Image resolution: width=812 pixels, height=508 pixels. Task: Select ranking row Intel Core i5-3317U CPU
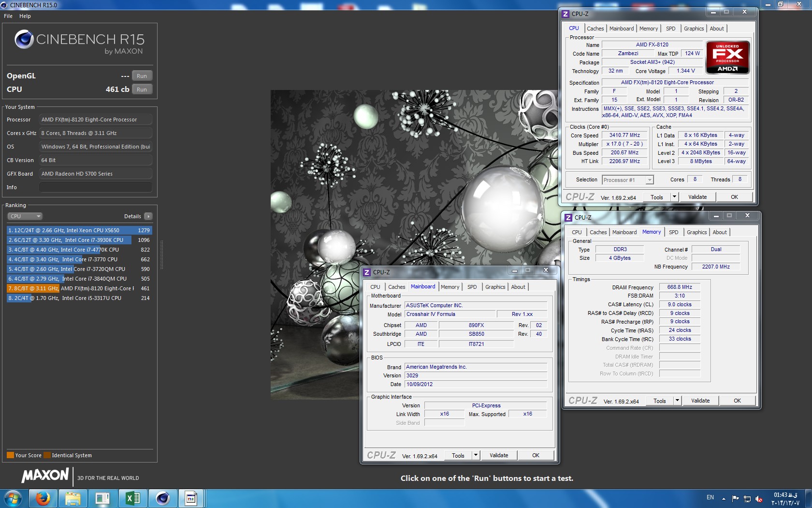pyautogui.click(x=79, y=298)
